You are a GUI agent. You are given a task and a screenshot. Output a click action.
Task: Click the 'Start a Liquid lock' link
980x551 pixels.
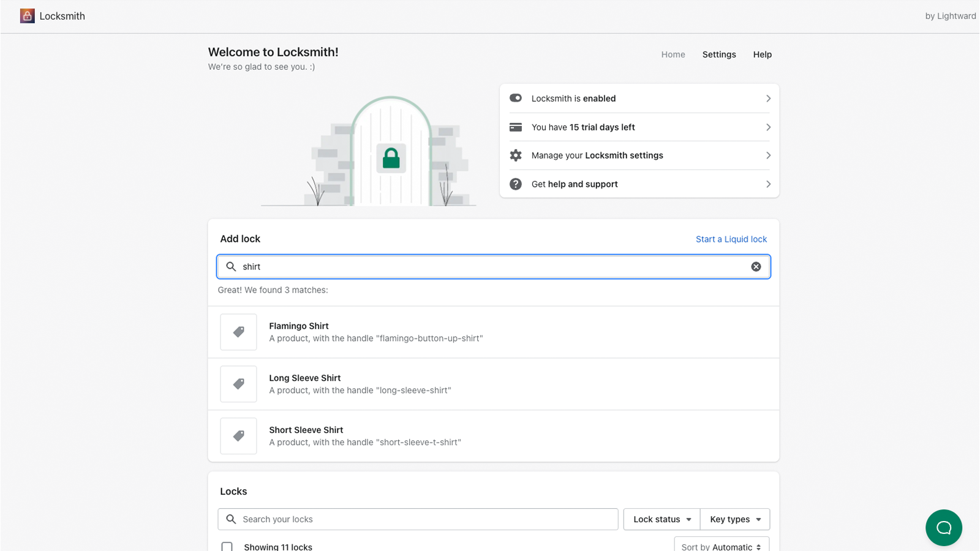coord(731,239)
